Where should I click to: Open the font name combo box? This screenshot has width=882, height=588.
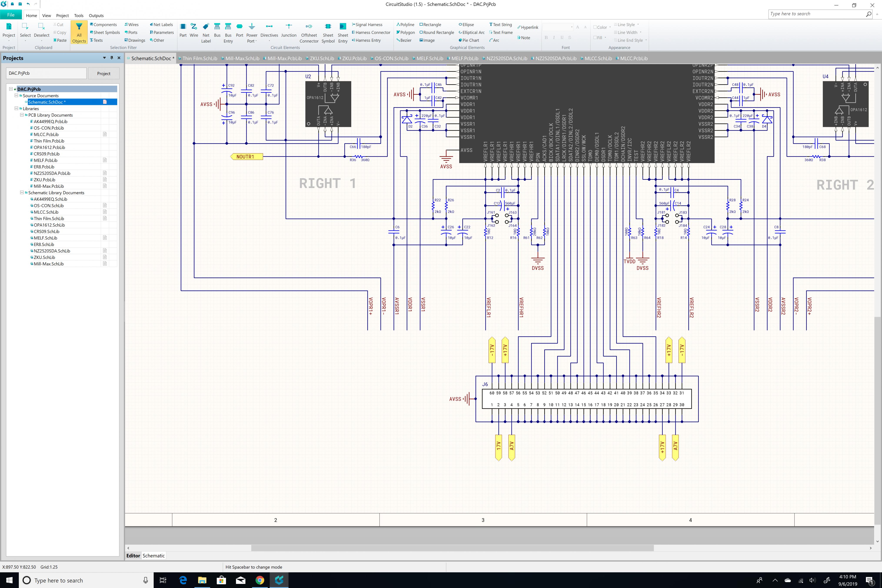[558, 27]
